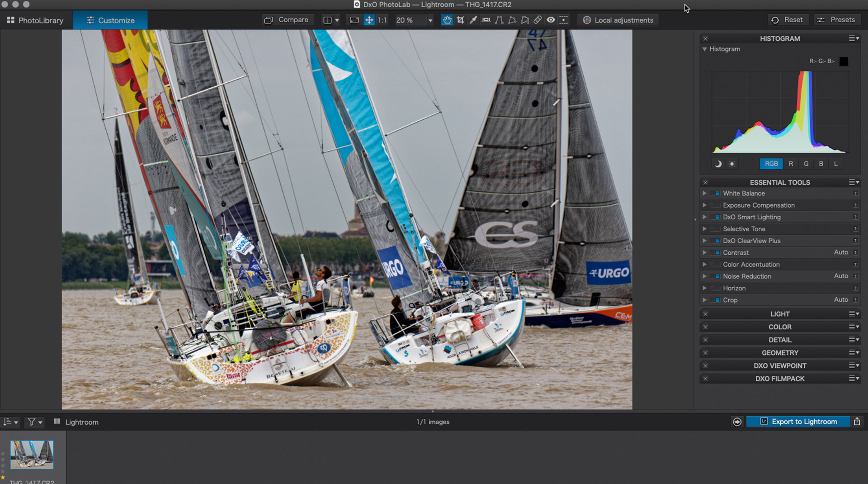
Task: Expand the White Balance section
Action: [704, 193]
